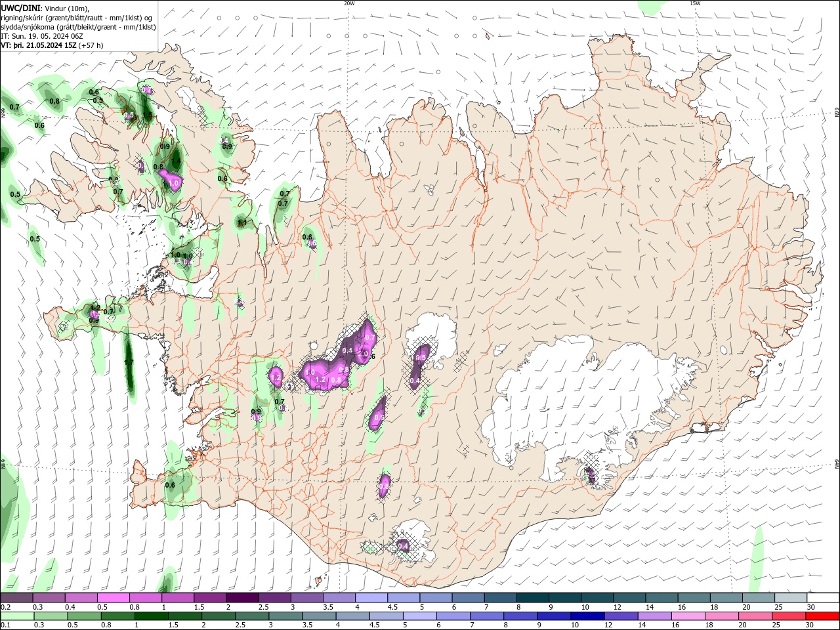Viewport: 840px width, 630px height.
Task: Click the pure red rain-scale swatch at 30
Action: pyautogui.click(x=823, y=616)
